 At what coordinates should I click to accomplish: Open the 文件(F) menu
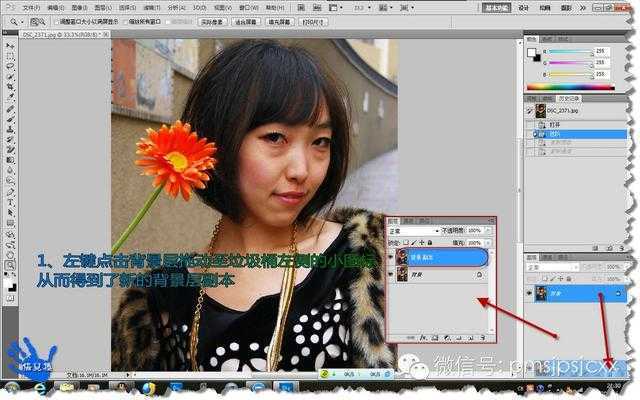pos(31,8)
